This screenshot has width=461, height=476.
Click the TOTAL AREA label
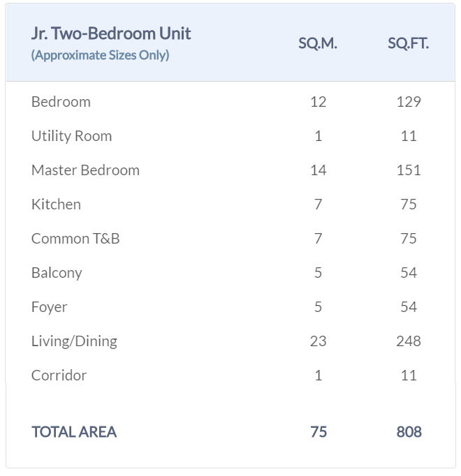[x=74, y=432]
